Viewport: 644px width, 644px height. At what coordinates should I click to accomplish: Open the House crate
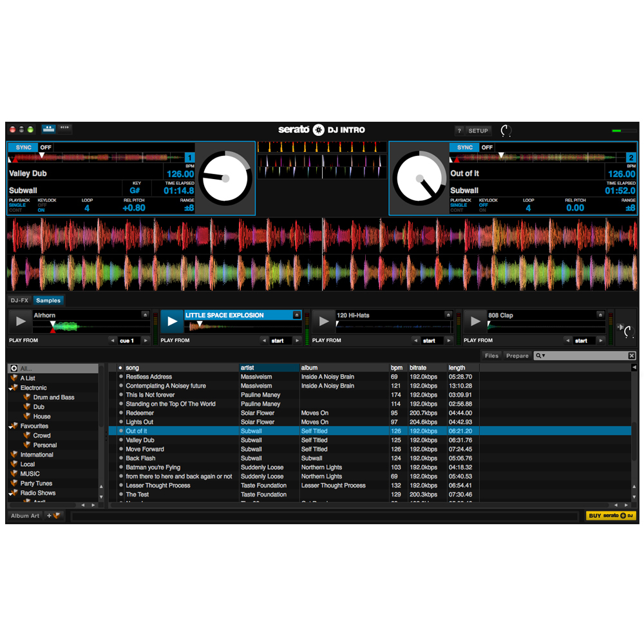(41, 416)
